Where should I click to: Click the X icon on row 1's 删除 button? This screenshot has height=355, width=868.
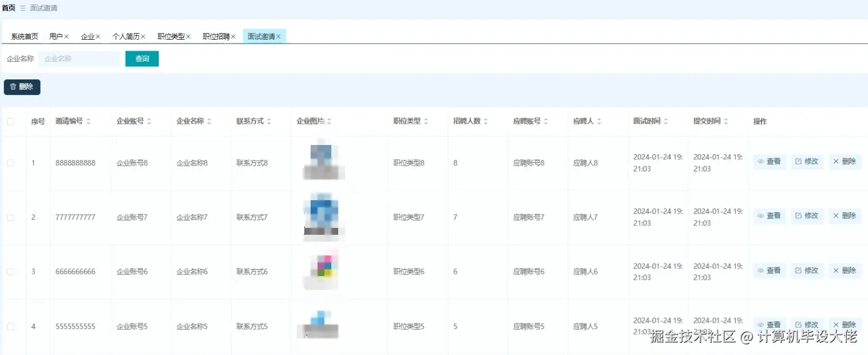[836, 161]
